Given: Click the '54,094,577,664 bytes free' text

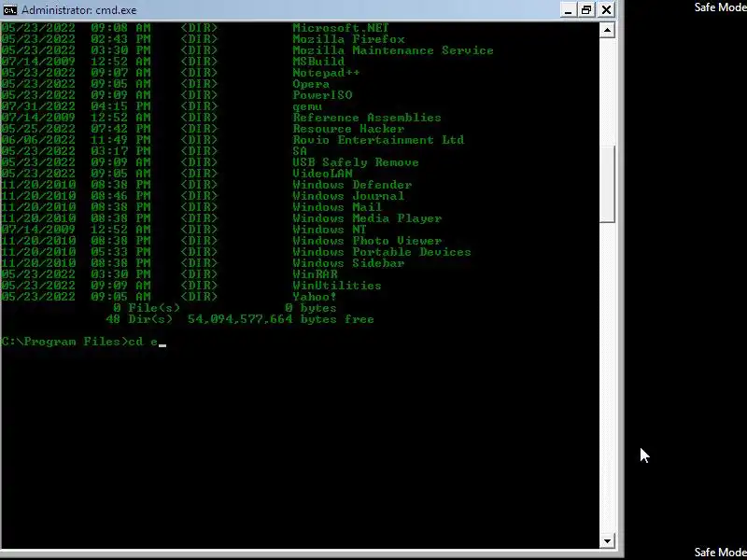Looking at the screenshot, I should (281, 319).
